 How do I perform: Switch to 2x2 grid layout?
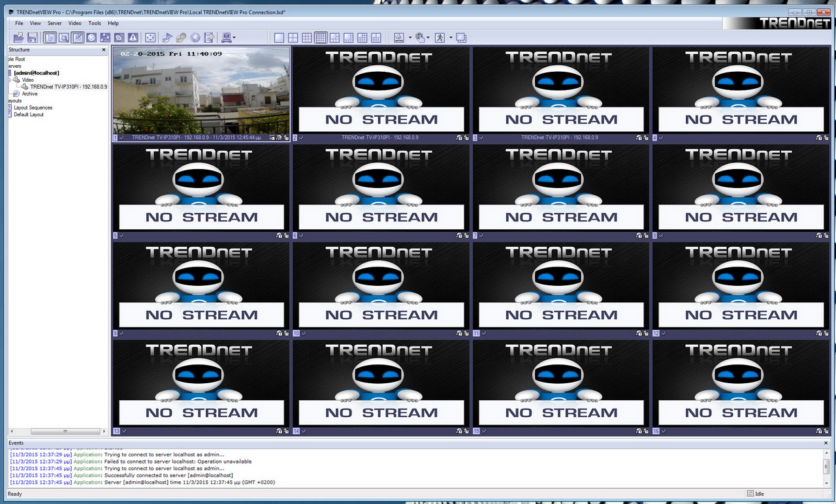click(x=293, y=38)
